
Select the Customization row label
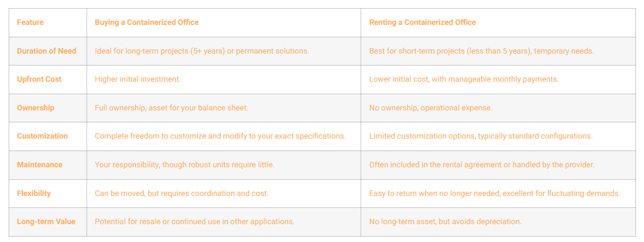42,136
